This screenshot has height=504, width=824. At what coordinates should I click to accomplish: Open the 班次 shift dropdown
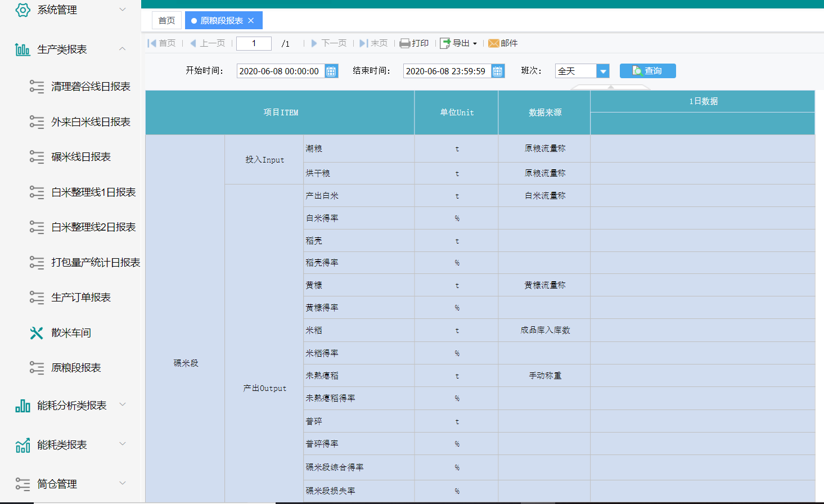pos(603,71)
